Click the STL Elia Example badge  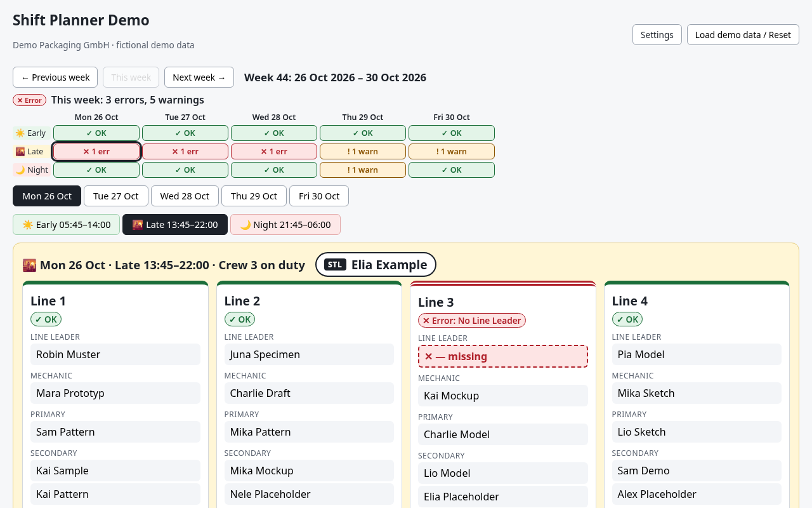[376, 265]
